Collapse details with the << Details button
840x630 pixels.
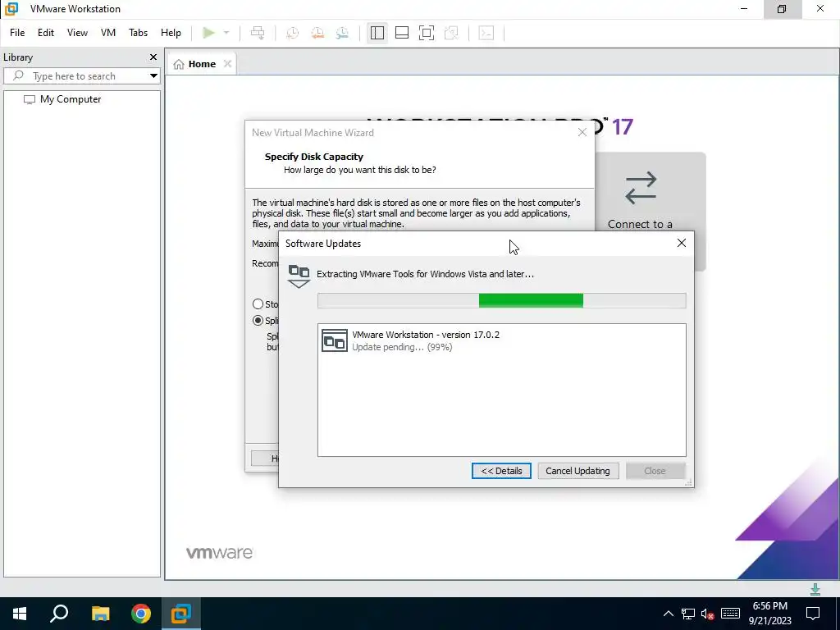pos(501,471)
